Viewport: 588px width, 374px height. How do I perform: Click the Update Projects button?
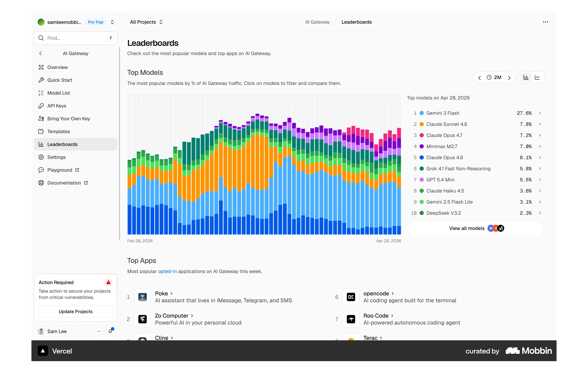pos(76,312)
